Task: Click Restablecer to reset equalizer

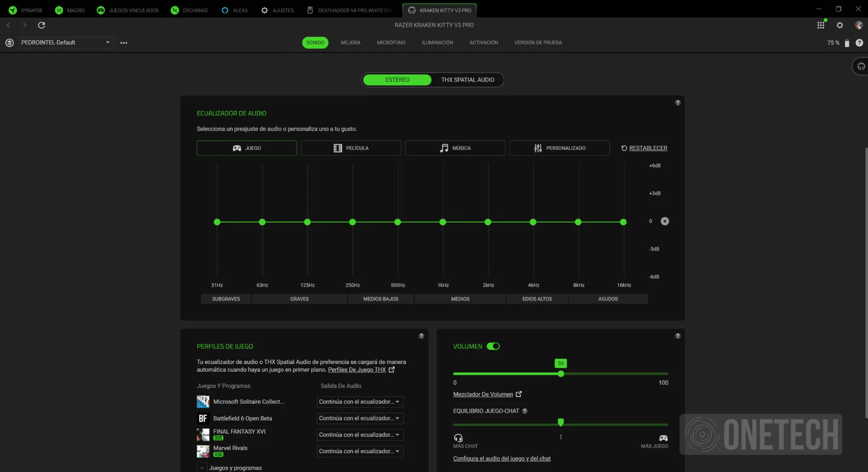Action: 644,148
